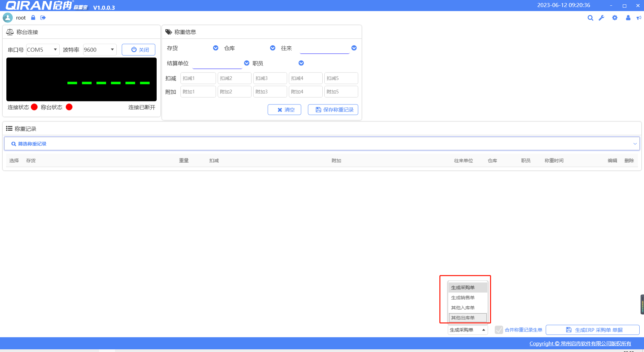Click the 扣减1 input field
This screenshot has height=352, width=644.
(x=198, y=78)
